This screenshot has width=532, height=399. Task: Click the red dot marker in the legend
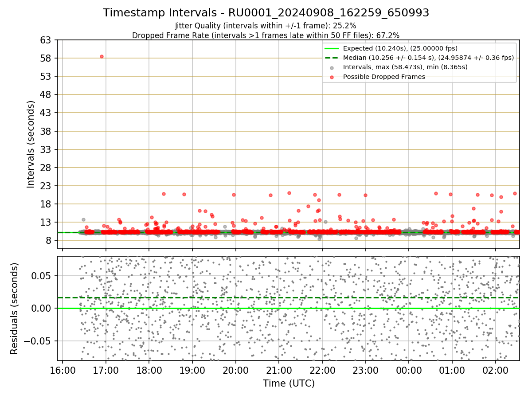point(332,77)
